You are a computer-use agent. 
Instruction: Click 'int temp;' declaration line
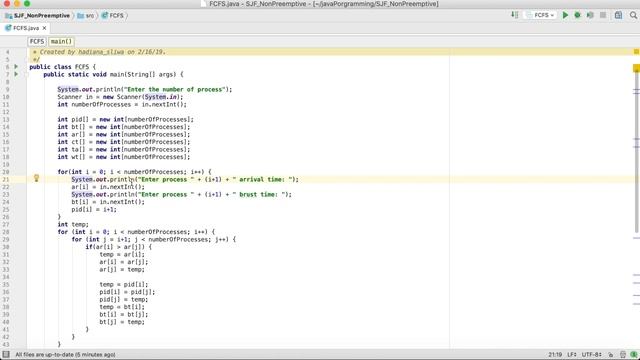73,224
